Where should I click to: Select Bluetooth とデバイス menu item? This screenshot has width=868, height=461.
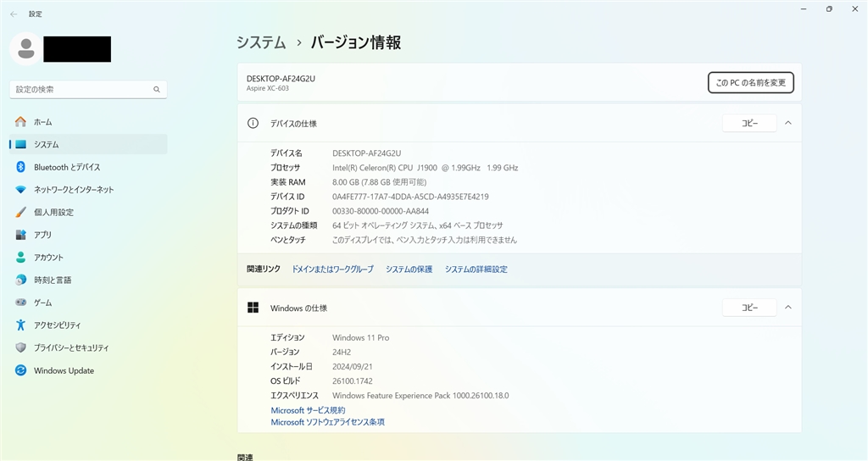(x=88, y=167)
